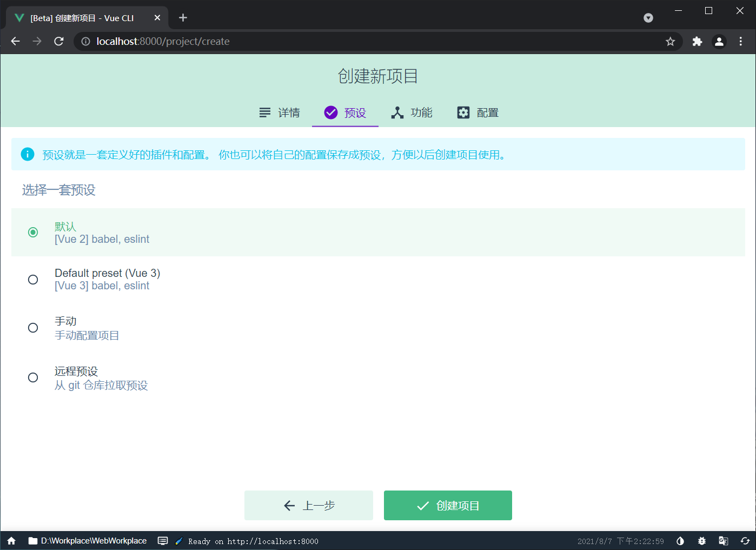756x550 pixels.
Task: Reload the page with the refresh icon
Action: [x=59, y=42]
